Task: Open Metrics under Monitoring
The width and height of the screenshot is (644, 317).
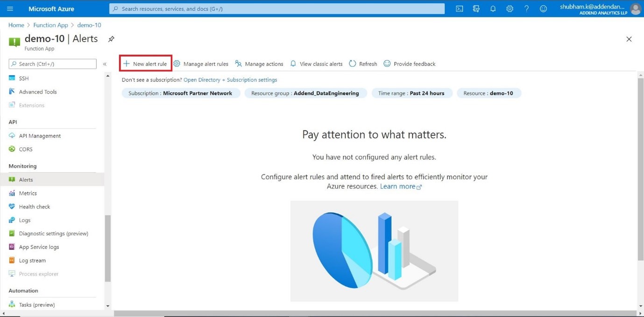Action: 28,193
